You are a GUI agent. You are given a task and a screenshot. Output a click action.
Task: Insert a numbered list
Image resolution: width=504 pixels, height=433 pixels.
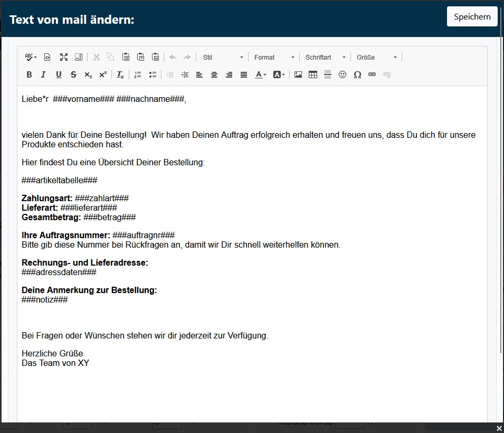[x=138, y=75]
